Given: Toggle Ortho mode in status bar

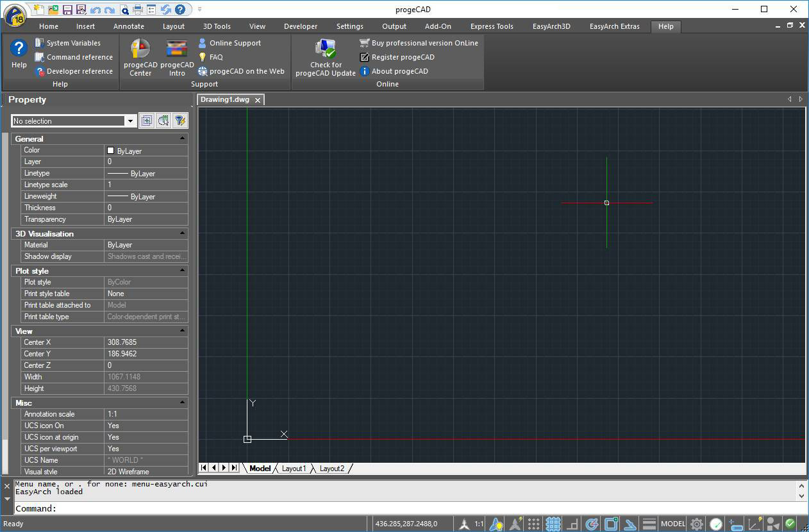Looking at the screenshot, I should point(572,524).
